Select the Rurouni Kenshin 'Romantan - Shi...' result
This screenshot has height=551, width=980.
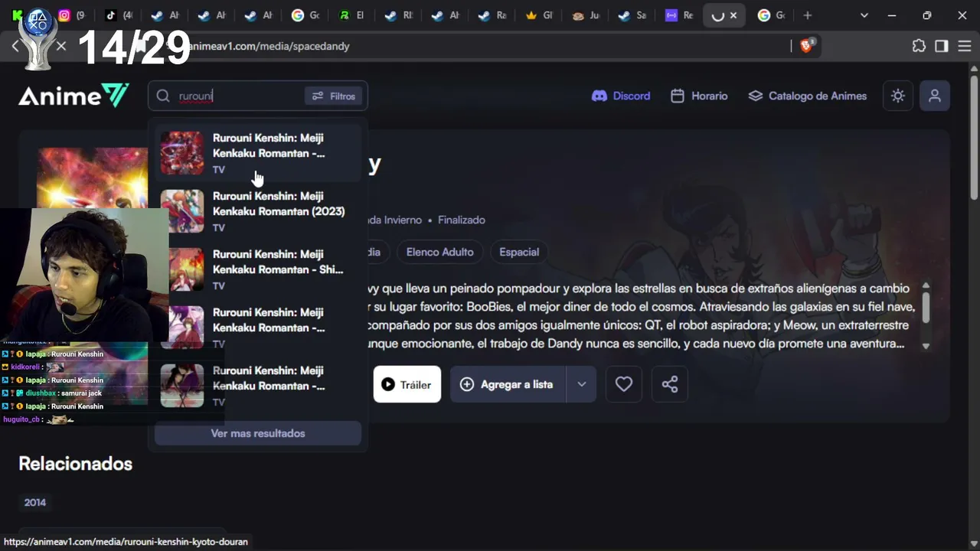point(258,269)
